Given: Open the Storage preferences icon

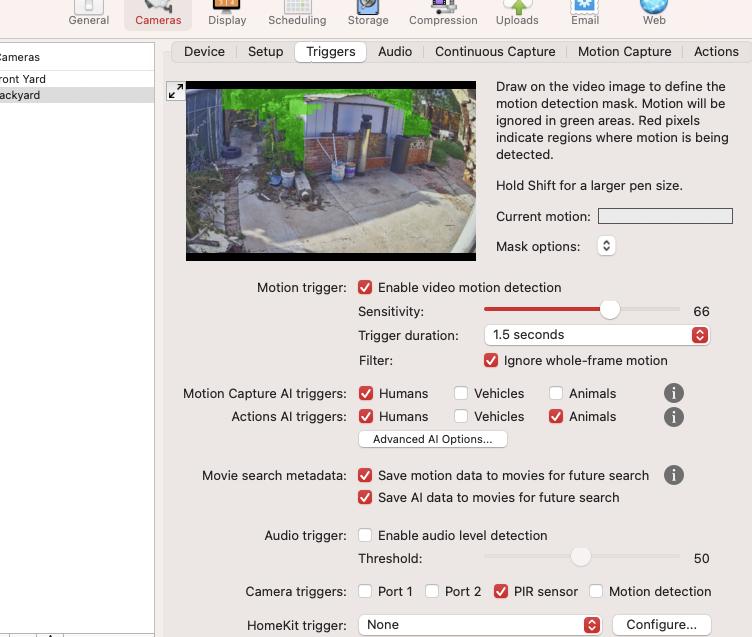Looking at the screenshot, I should point(368,13).
